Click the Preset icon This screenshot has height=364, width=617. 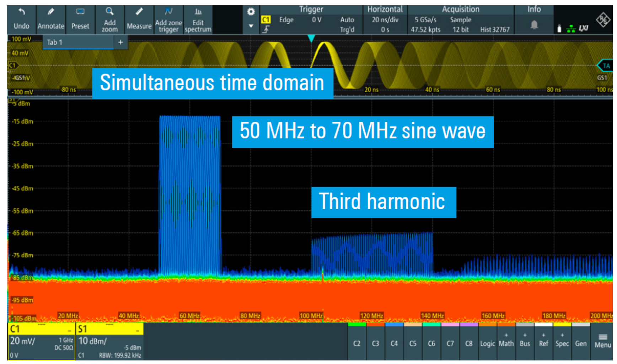pyautogui.click(x=80, y=12)
